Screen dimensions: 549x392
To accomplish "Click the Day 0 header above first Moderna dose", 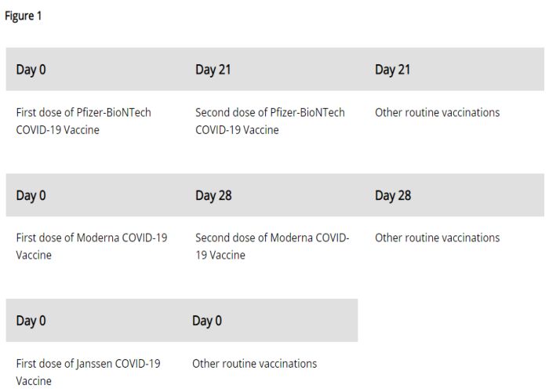I will click(31, 195).
